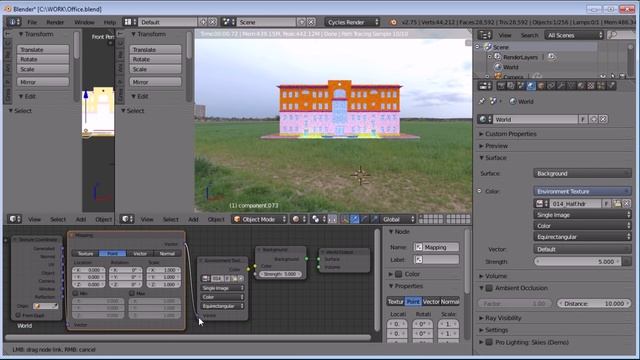
Task: Switch to the Material properties tab icon
Action: 581,86
